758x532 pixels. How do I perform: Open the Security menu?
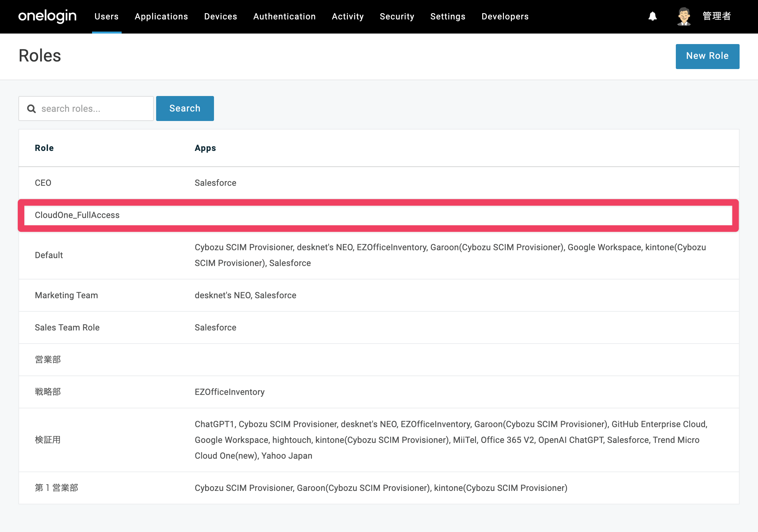coord(397,16)
